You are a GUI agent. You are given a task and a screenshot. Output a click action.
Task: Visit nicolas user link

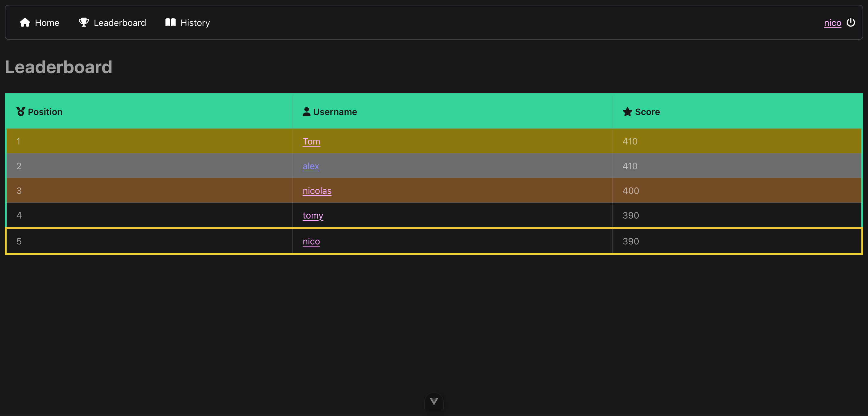point(317,191)
